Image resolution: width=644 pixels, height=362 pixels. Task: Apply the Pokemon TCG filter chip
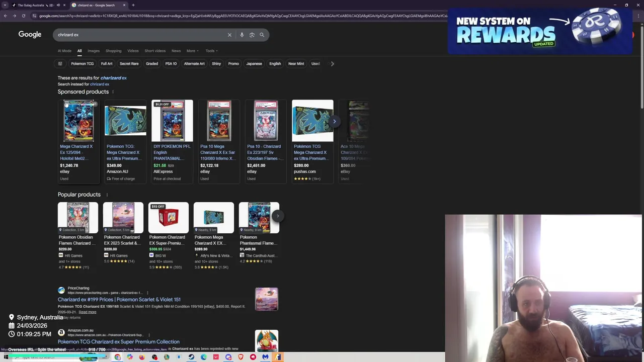click(x=82, y=64)
